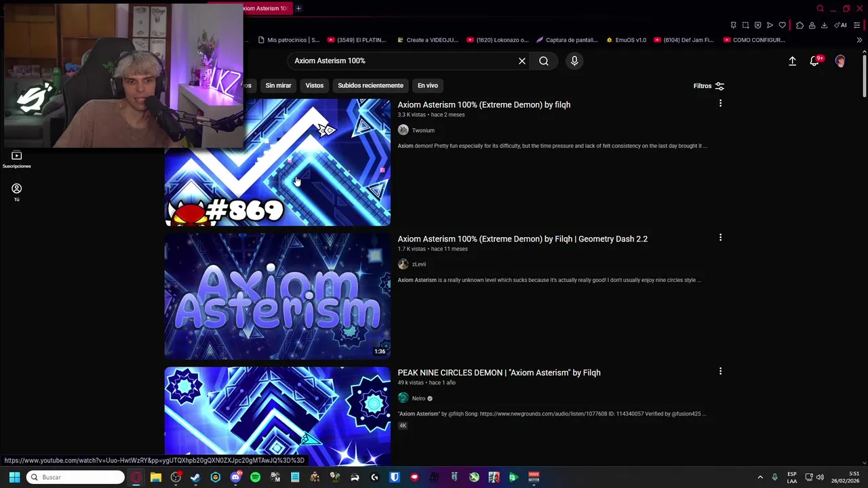Select the 'En vivo' filter chip

(x=428, y=85)
